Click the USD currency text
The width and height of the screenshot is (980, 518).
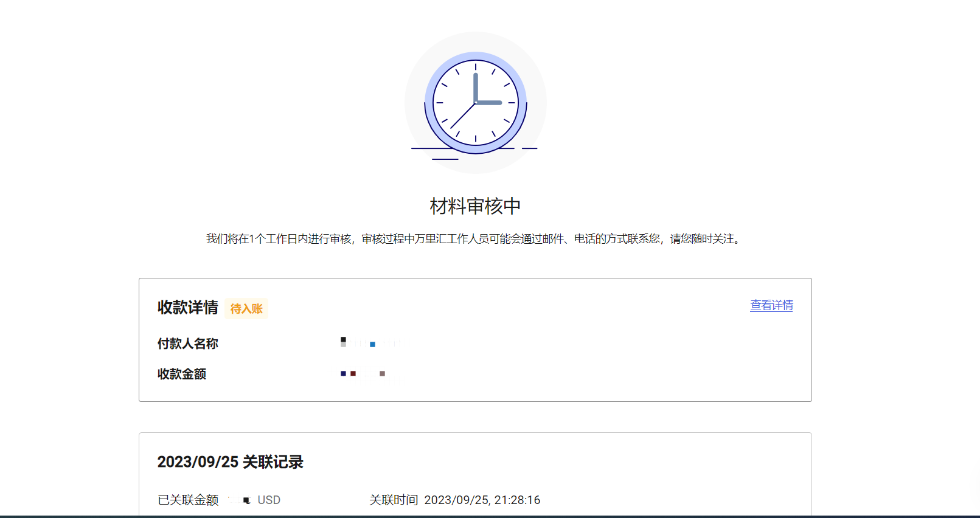[x=269, y=500]
